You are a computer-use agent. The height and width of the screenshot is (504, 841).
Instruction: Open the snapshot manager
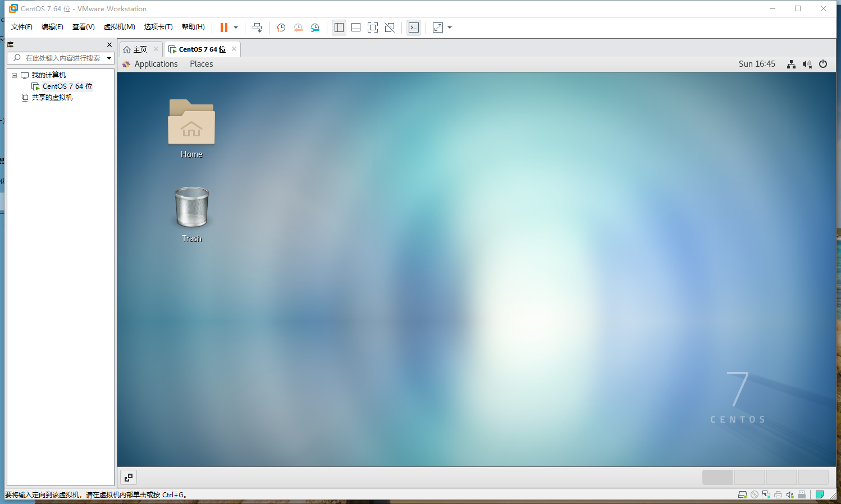315,28
